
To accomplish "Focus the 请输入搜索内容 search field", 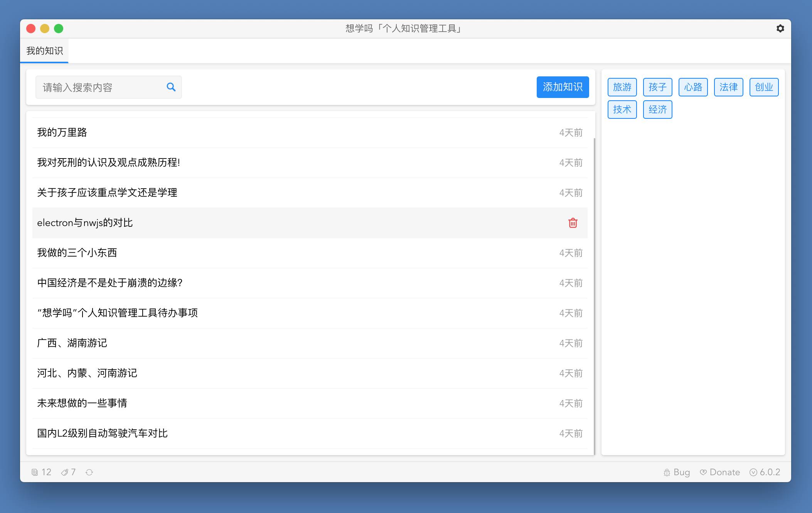I will click(100, 88).
